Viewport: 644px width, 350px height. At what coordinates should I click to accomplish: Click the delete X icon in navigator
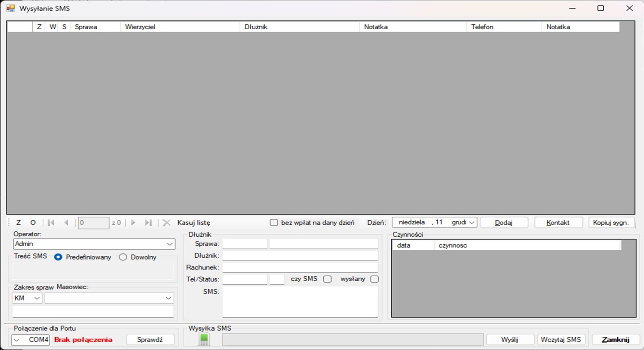click(166, 223)
